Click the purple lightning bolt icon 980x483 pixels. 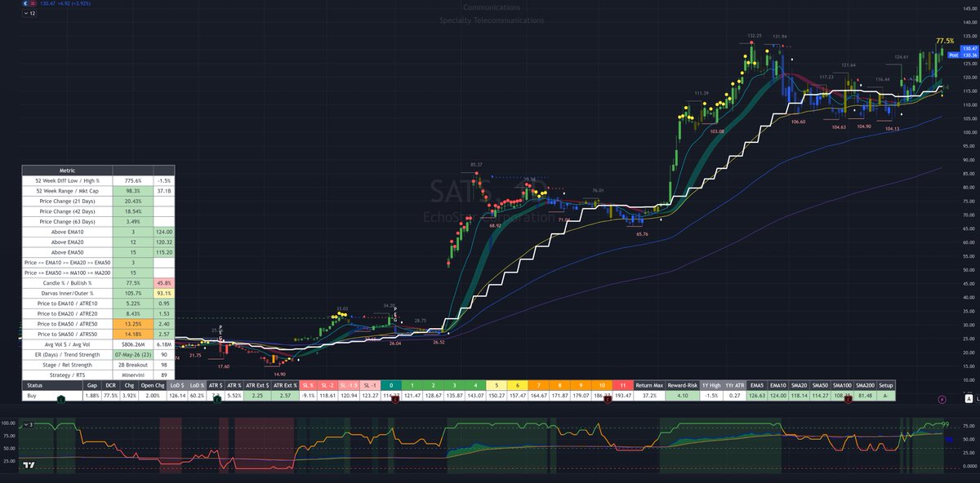point(943,399)
